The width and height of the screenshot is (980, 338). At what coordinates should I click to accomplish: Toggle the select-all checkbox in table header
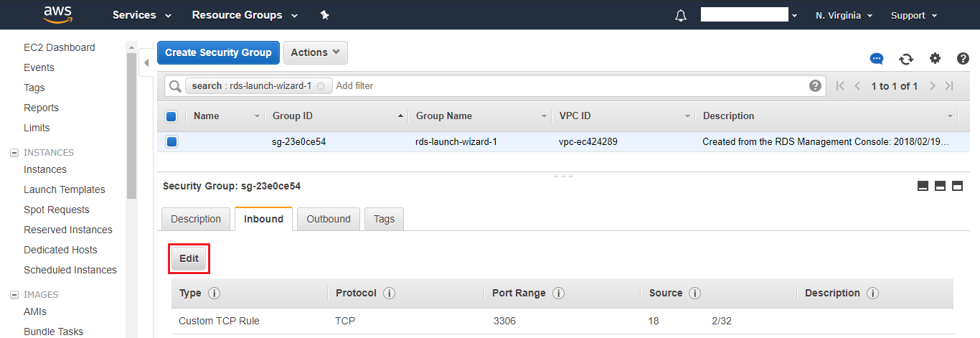(171, 116)
